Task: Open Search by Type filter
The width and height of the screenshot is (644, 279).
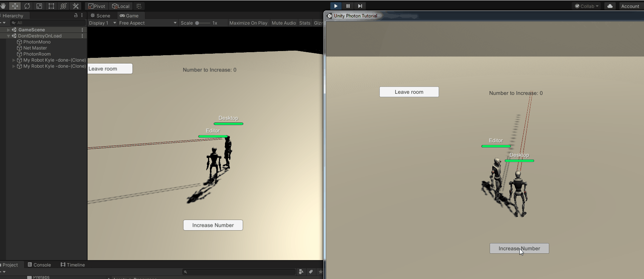Action: coord(301,272)
